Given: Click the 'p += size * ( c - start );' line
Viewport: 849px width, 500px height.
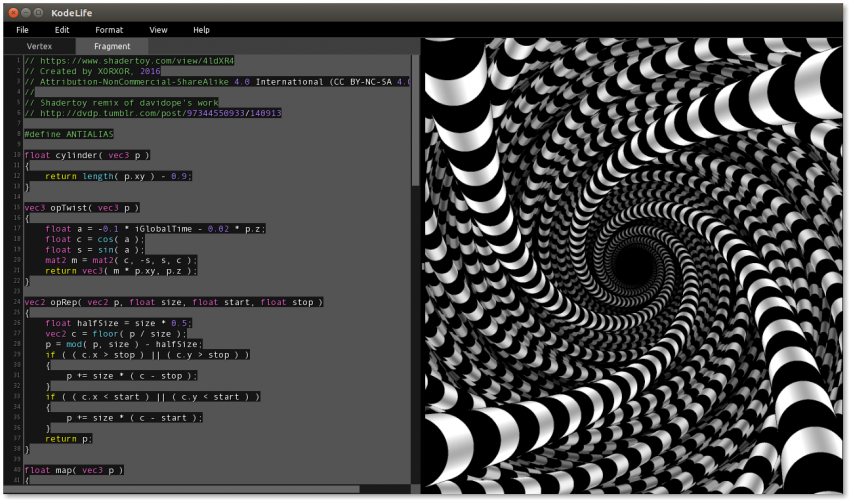Looking at the screenshot, I should tap(134, 418).
